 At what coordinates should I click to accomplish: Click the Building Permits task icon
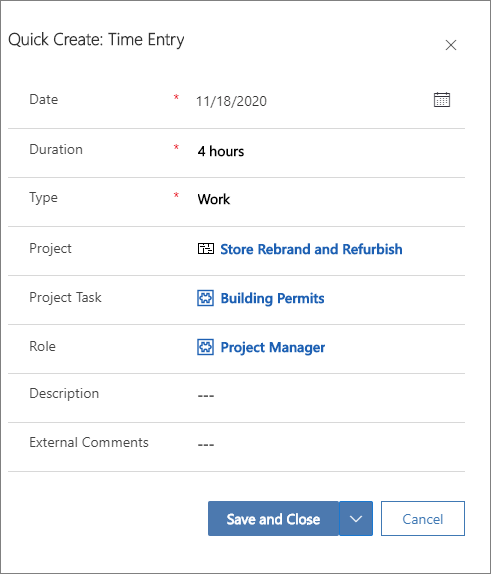(205, 298)
